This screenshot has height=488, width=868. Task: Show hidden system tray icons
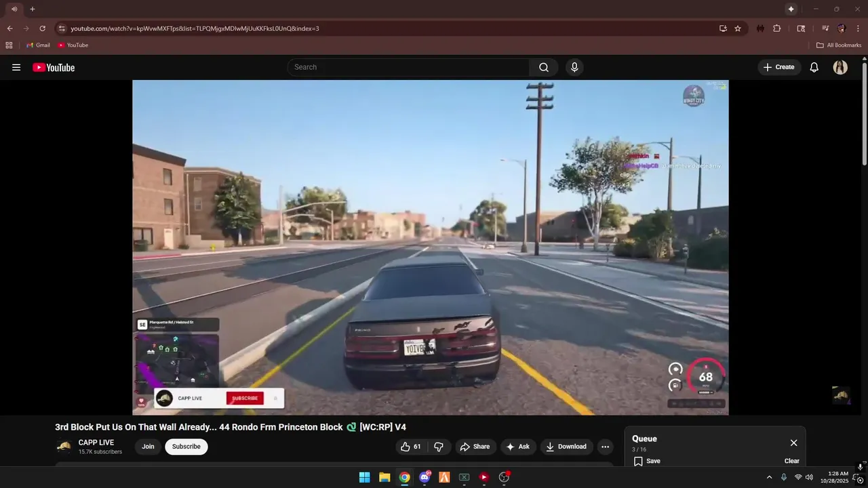[x=769, y=477]
